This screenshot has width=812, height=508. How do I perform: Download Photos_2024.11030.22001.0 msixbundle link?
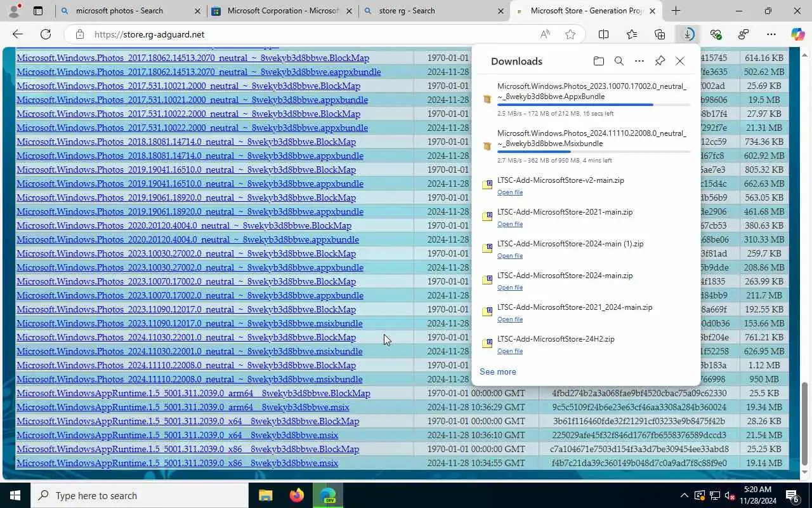coord(190,351)
